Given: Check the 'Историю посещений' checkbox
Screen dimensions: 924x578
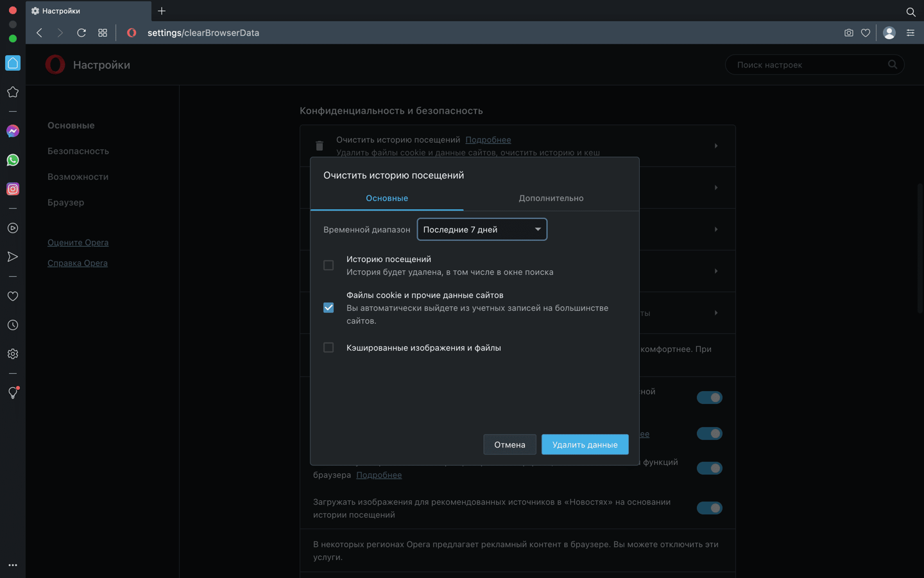Looking at the screenshot, I should pos(329,265).
